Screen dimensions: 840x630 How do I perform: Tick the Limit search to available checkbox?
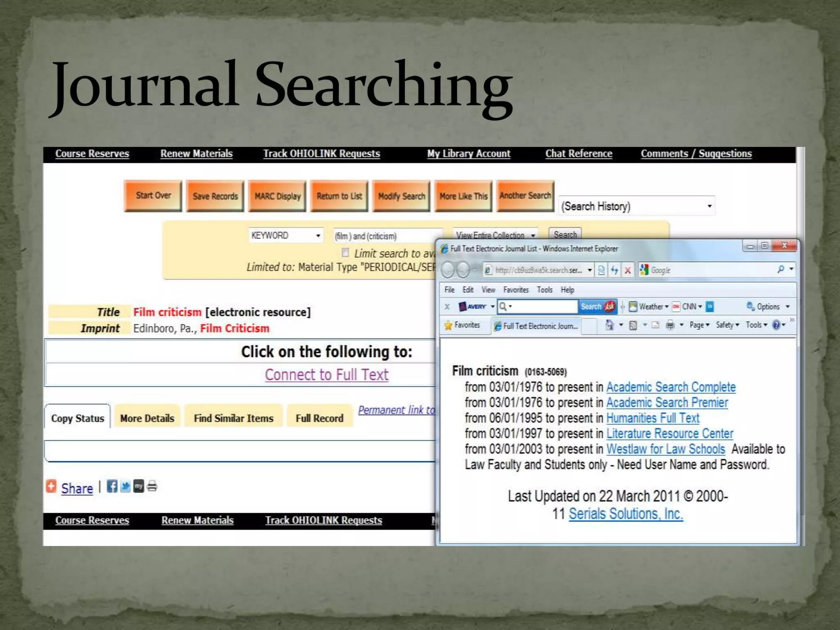[345, 253]
